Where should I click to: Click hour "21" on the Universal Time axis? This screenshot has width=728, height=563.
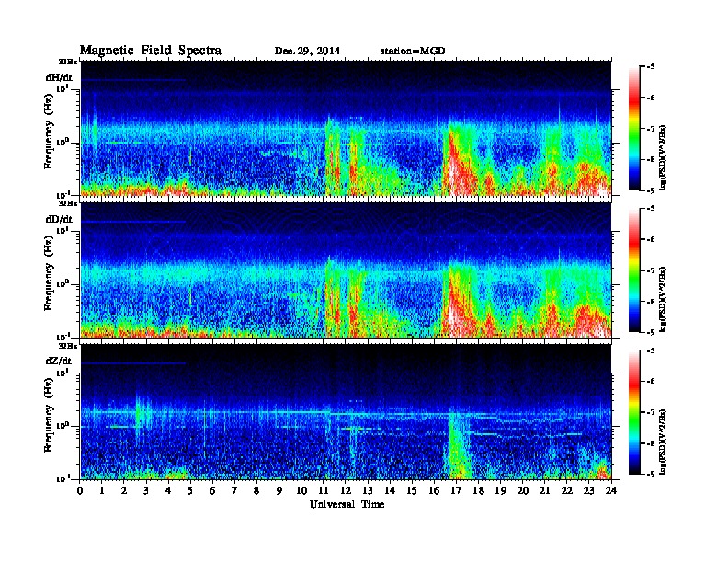tap(545, 491)
